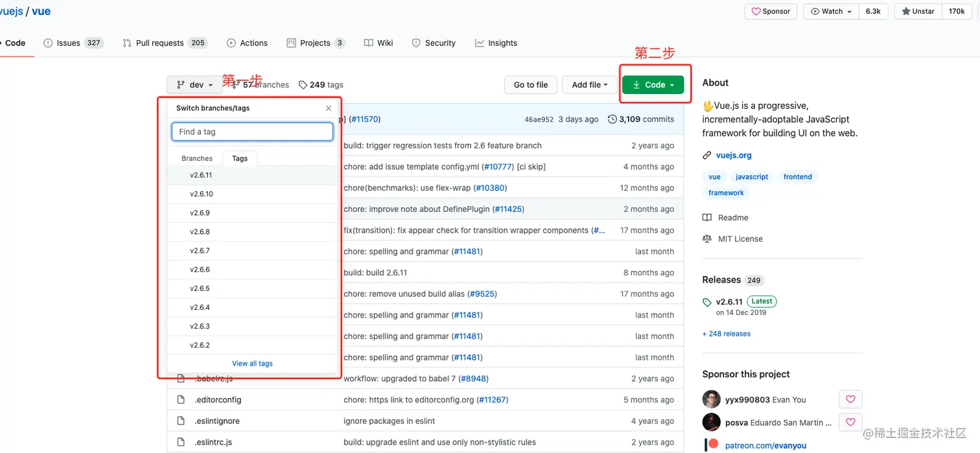Switch to the Branches tab in popup
Viewport: 980px width, 453px height.
point(197,158)
